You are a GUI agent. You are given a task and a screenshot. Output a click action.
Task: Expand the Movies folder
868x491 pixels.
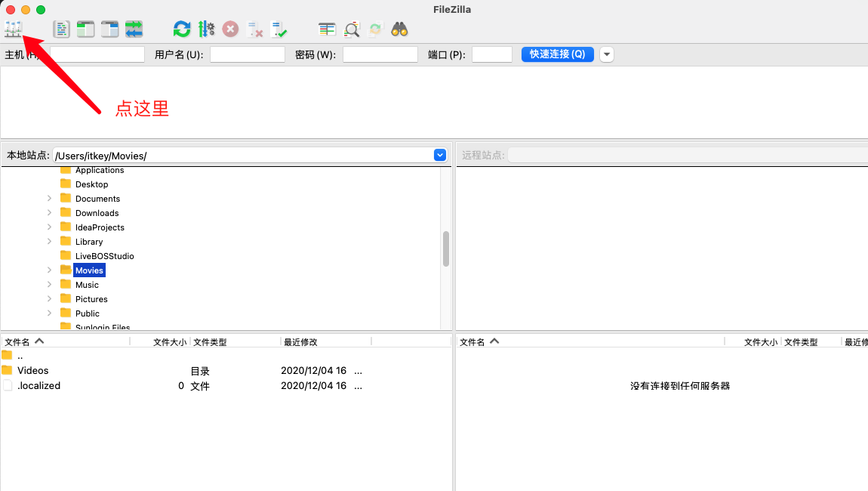pyautogui.click(x=49, y=270)
